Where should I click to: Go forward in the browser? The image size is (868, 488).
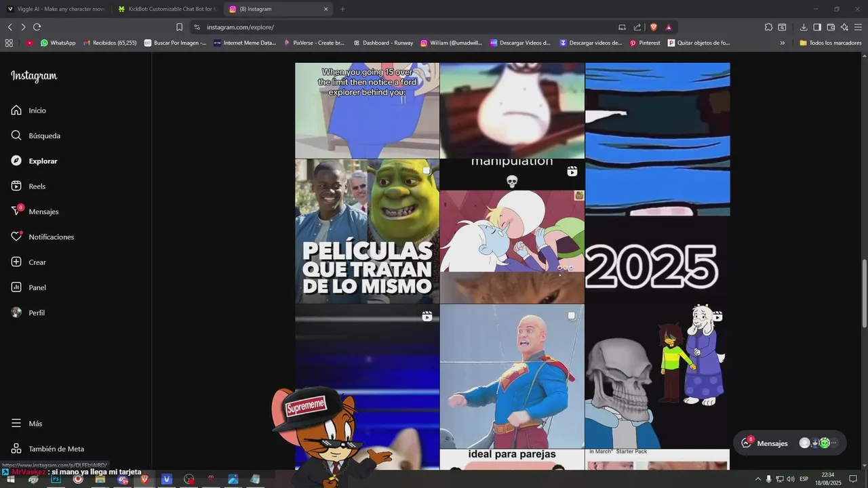pyautogui.click(x=23, y=27)
